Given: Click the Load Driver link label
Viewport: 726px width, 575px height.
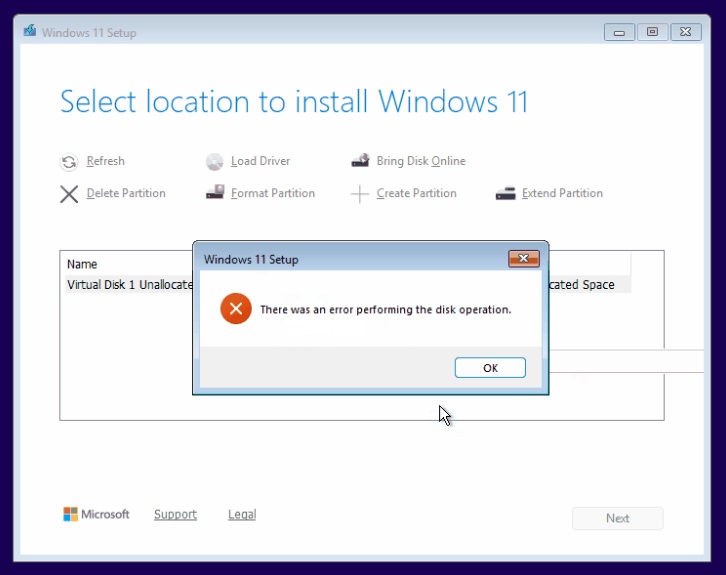Looking at the screenshot, I should coord(260,161).
